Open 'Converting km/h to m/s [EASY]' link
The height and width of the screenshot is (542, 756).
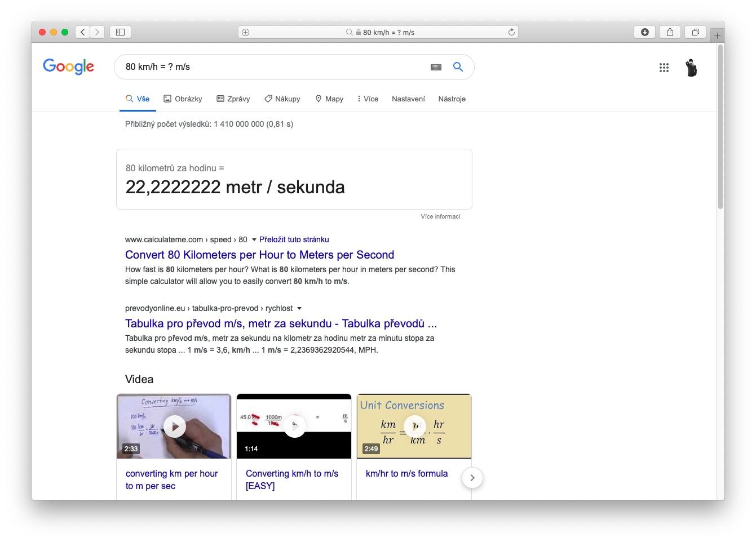tap(292, 480)
